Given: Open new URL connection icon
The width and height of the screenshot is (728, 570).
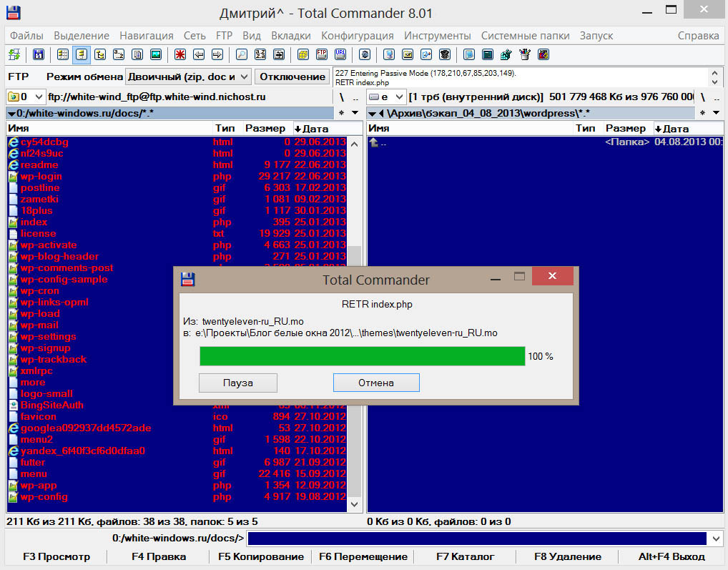Looking at the screenshot, I should point(340,55).
